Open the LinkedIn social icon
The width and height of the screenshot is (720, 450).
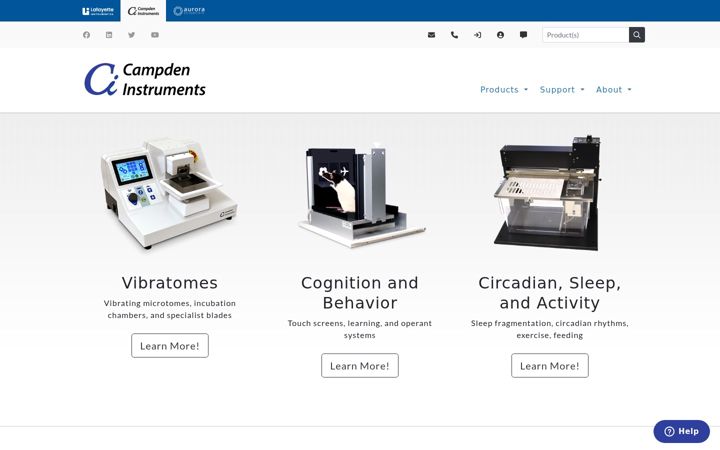tap(109, 35)
